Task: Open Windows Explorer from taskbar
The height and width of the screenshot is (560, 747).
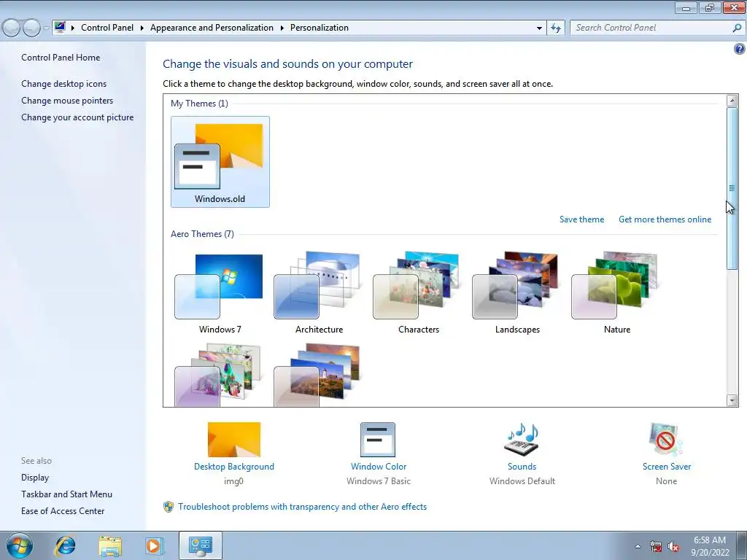Action: point(110,545)
